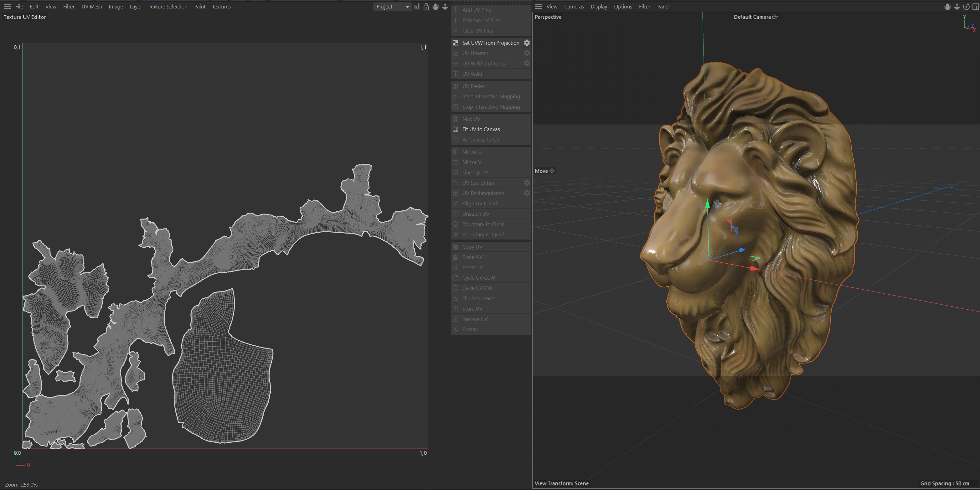Open Set UVW from Projection settings gear
This screenshot has width=980, height=490.
click(x=527, y=43)
